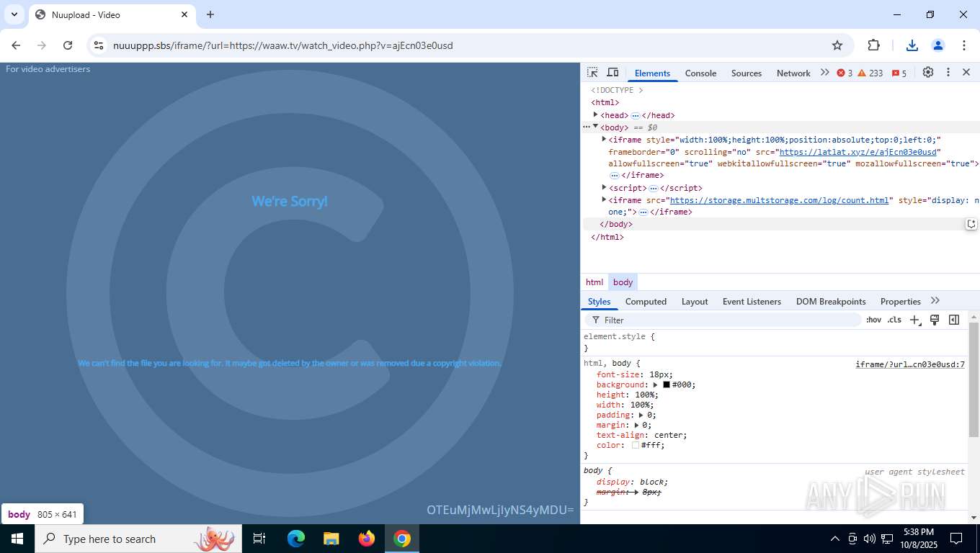Screen dimensions: 980x553
Task: Open the DOM Breakpoints tab
Action: (x=831, y=302)
